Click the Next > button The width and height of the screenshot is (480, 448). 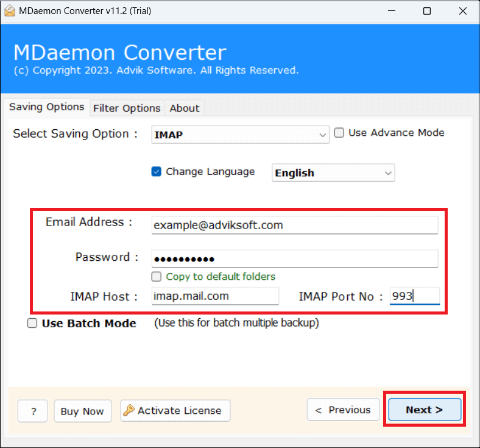[x=425, y=410]
